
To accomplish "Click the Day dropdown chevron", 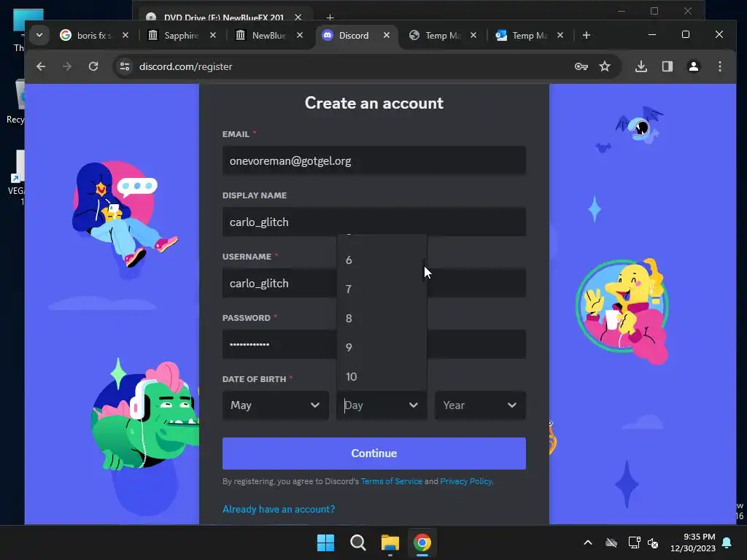I will [414, 405].
